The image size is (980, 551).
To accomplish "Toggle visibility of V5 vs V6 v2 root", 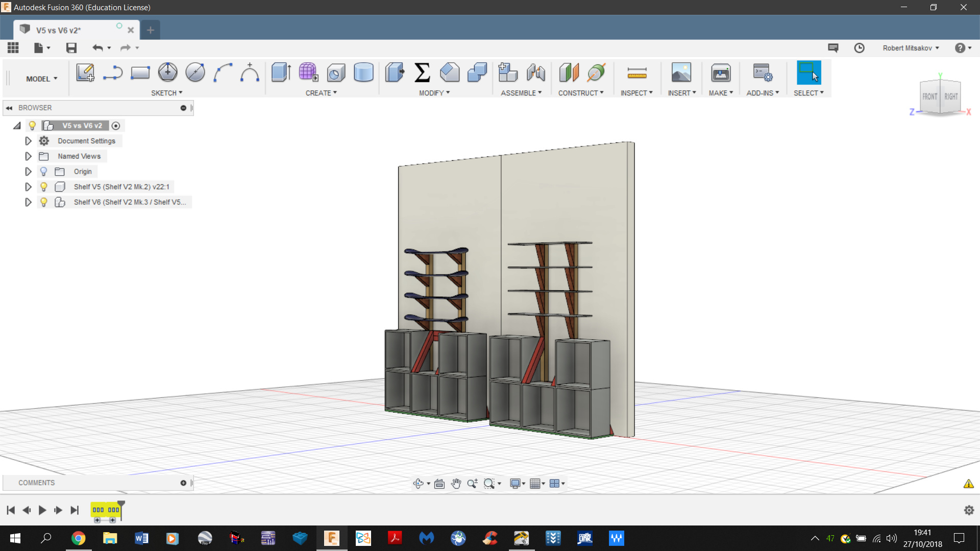I will (32, 126).
